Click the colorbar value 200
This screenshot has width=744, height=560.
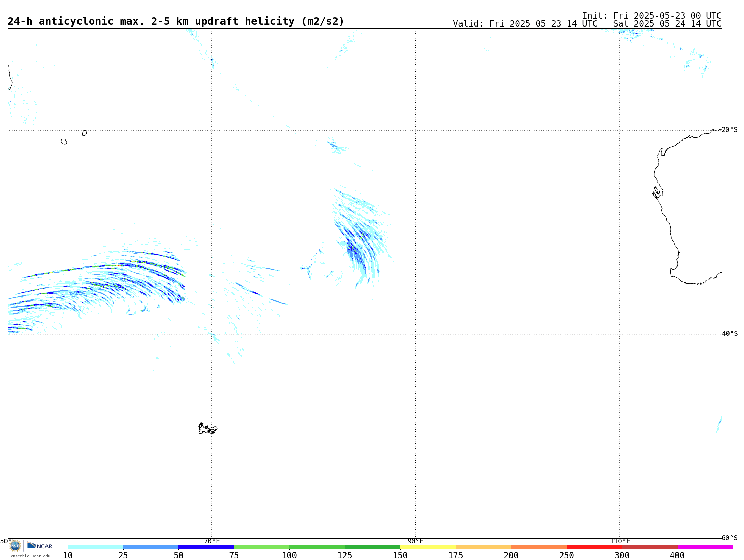tap(511, 555)
